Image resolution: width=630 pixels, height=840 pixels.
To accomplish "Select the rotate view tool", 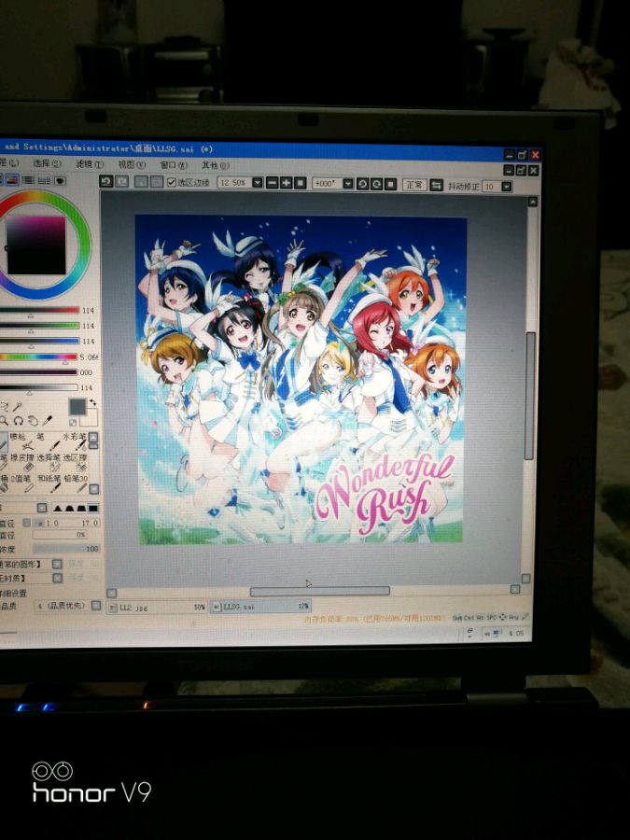I will point(19,421).
